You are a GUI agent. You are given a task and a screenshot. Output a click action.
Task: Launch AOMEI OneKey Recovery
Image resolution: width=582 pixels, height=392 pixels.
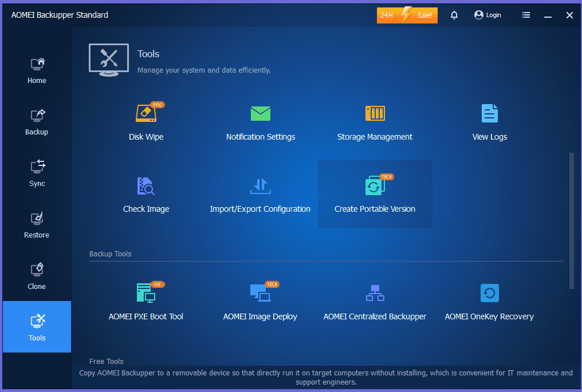pos(489,301)
